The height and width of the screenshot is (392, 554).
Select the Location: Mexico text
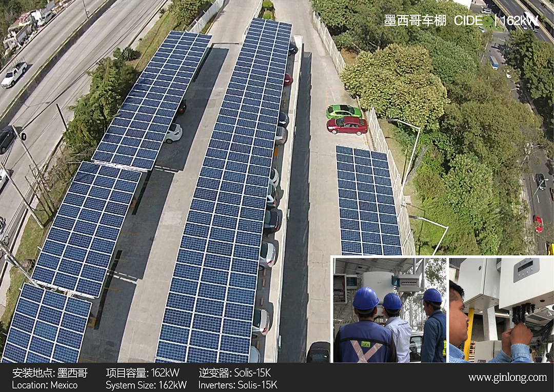pyautogui.click(x=45, y=385)
